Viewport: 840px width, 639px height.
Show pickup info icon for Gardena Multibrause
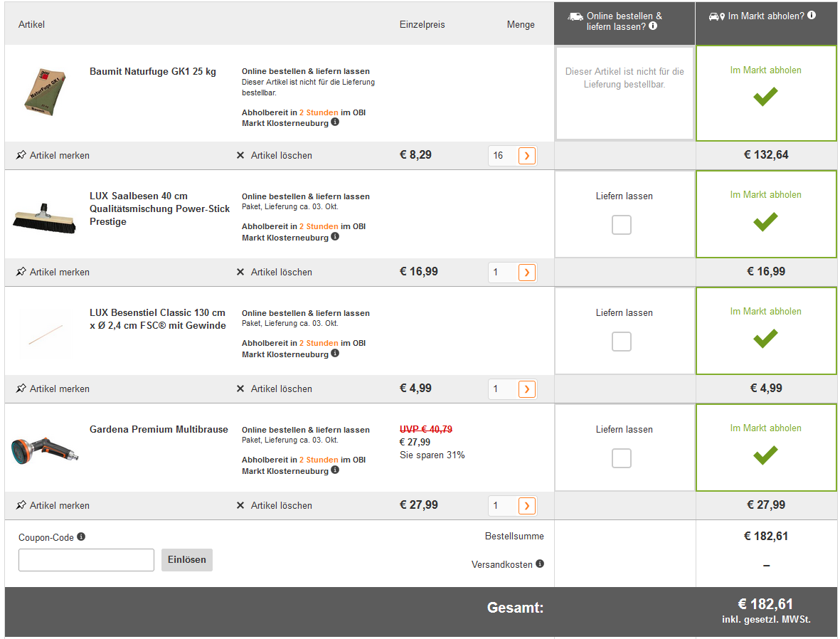pos(335,470)
